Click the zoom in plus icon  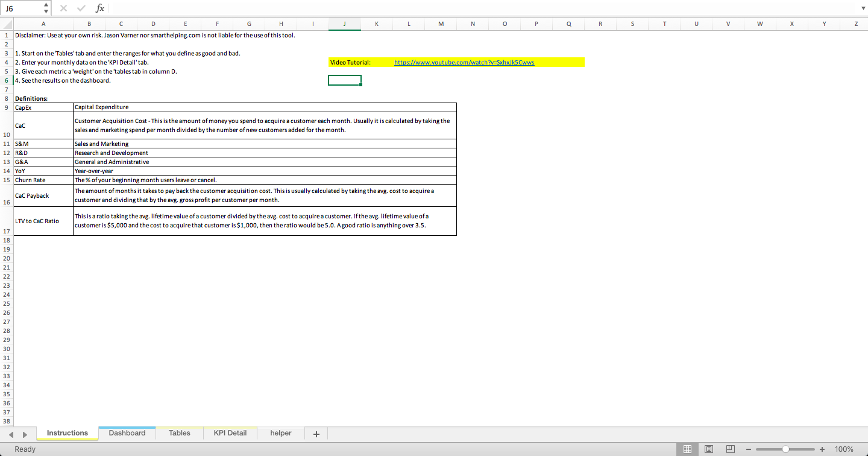tap(822, 449)
